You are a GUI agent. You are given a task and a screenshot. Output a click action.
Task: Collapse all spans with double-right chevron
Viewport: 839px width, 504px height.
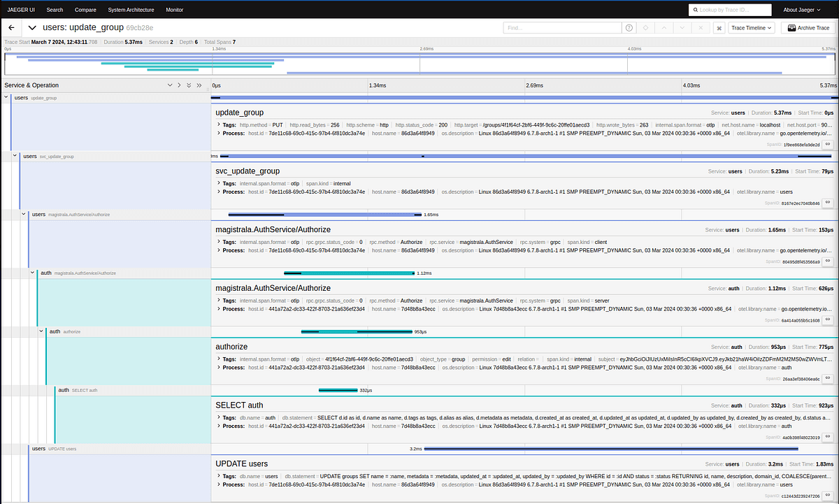(x=199, y=85)
